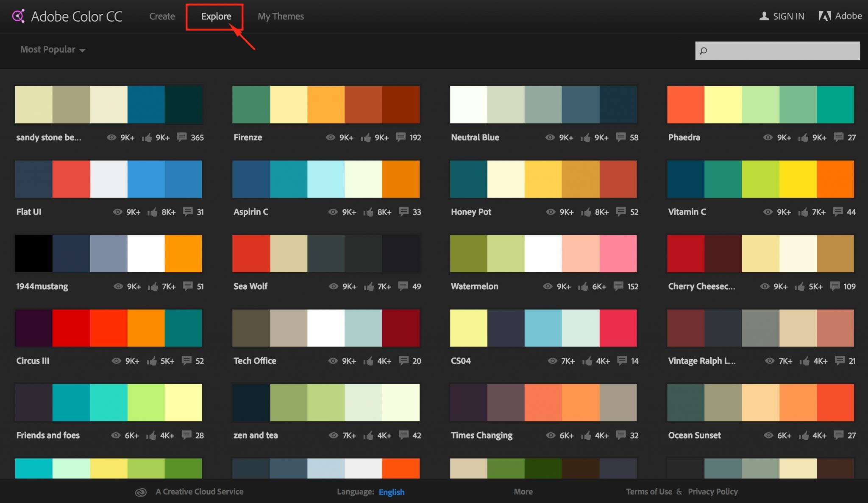Select the Explore tab

click(x=216, y=16)
